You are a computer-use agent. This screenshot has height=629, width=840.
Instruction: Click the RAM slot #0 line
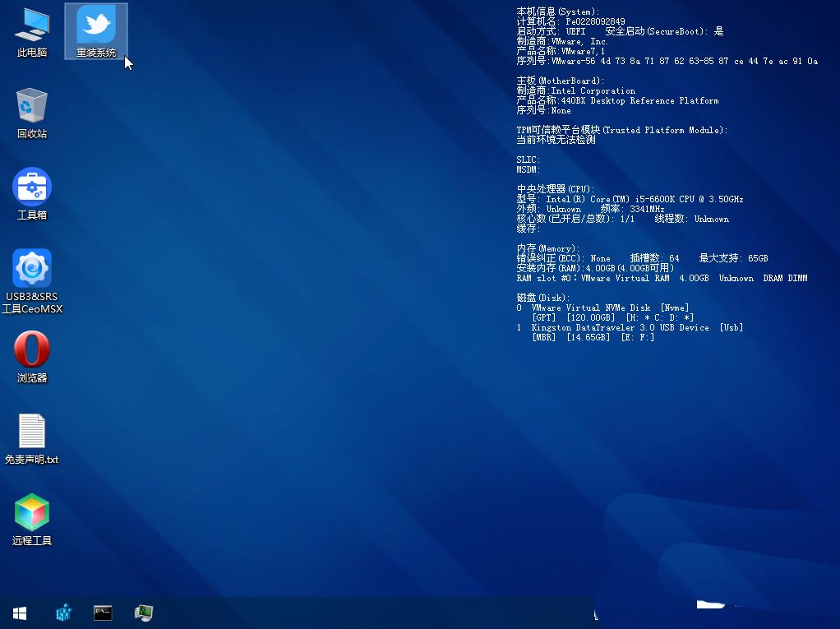662,278
